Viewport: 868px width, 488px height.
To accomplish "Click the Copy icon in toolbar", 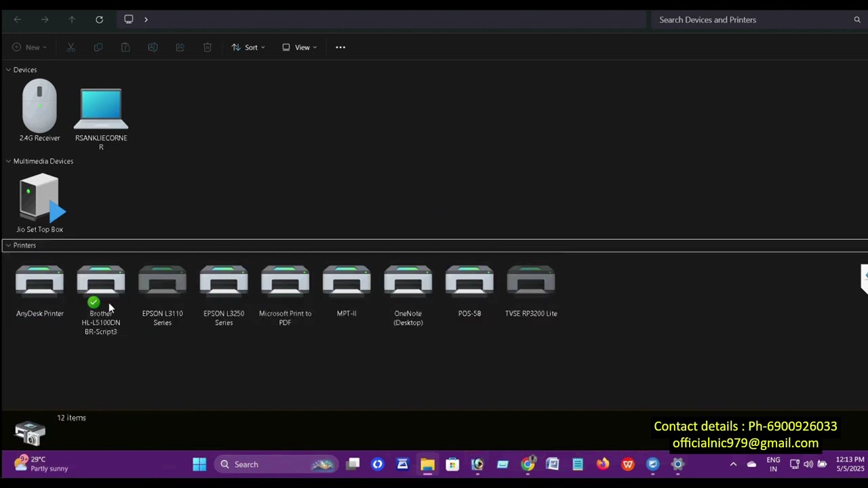I will point(98,47).
